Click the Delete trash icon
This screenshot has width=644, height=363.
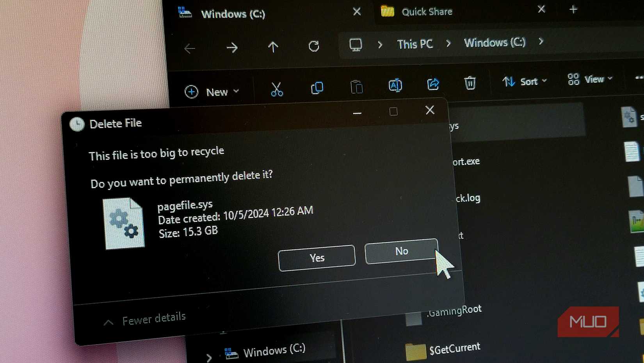point(470,84)
